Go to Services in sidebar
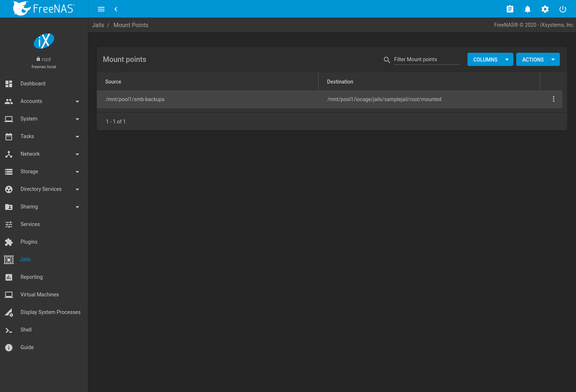 tap(30, 224)
